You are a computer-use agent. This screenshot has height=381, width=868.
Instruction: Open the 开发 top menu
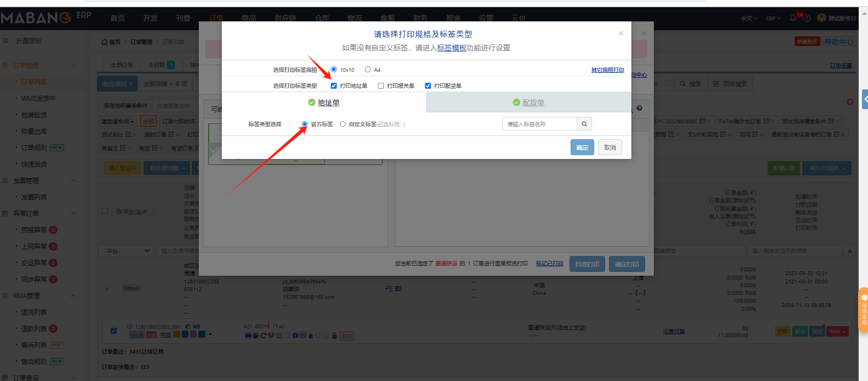150,18
